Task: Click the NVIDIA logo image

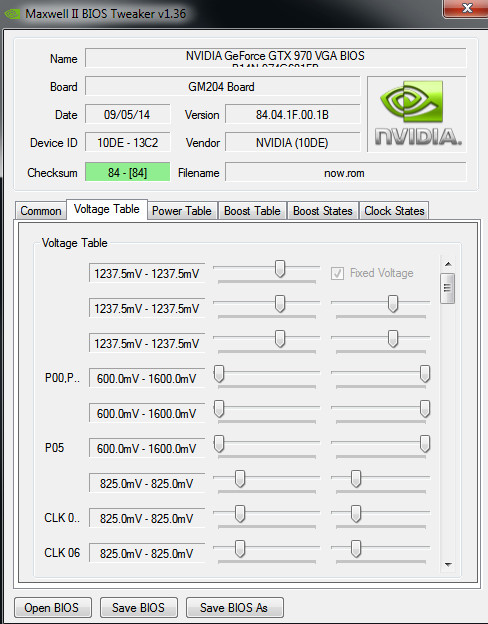Action: coord(417,114)
